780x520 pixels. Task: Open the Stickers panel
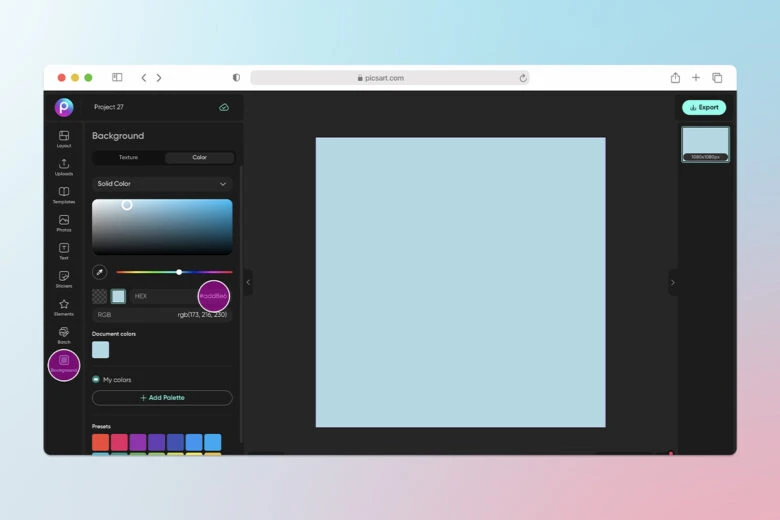coord(64,277)
